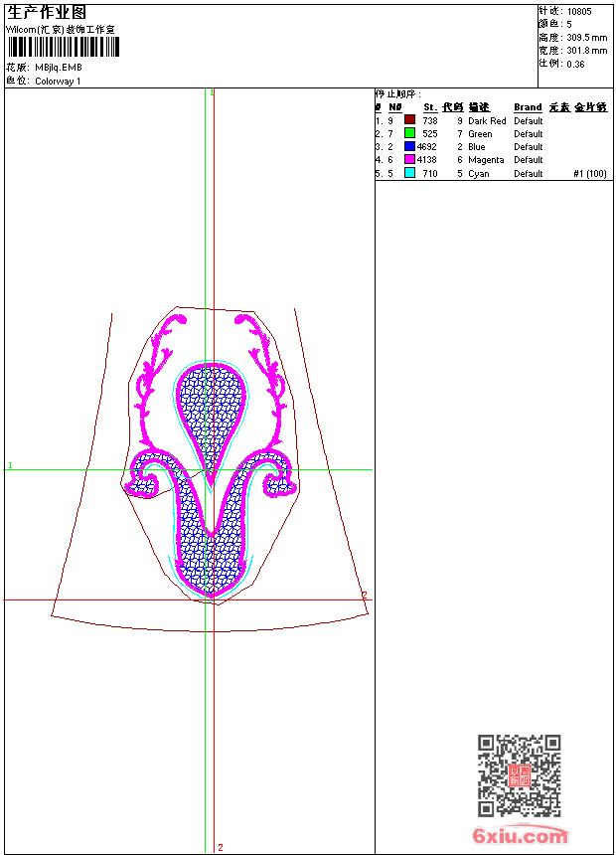The height and width of the screenshot is (855, 616).
Task: Click the 'St.' column header
Action: tap(430, 107)
